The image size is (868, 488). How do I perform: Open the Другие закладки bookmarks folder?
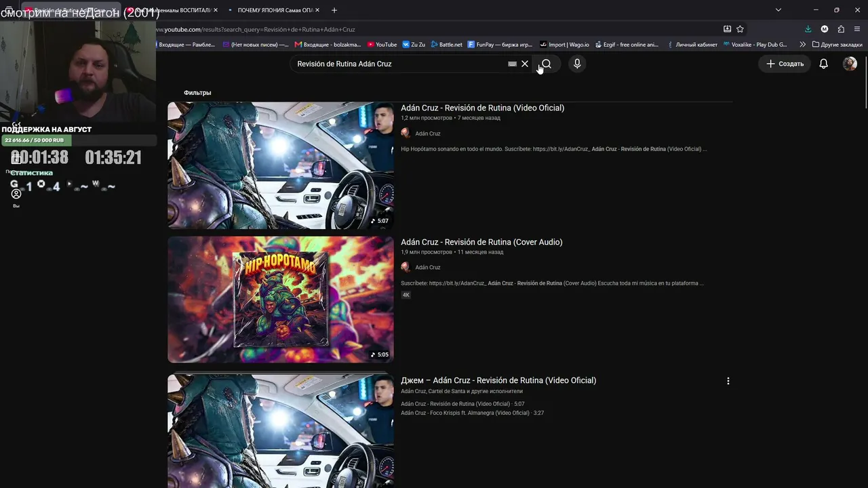point(837,45)
